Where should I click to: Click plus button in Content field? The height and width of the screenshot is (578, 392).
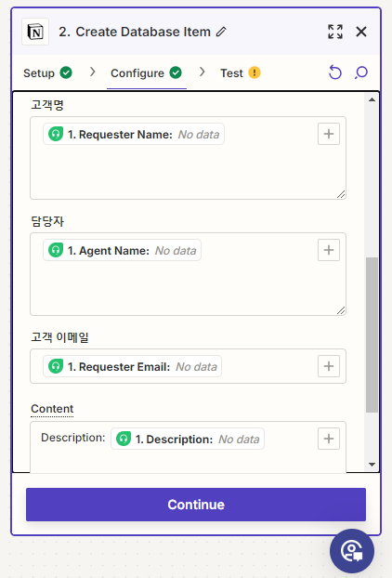pyautogui.click(x=329, y=439)
